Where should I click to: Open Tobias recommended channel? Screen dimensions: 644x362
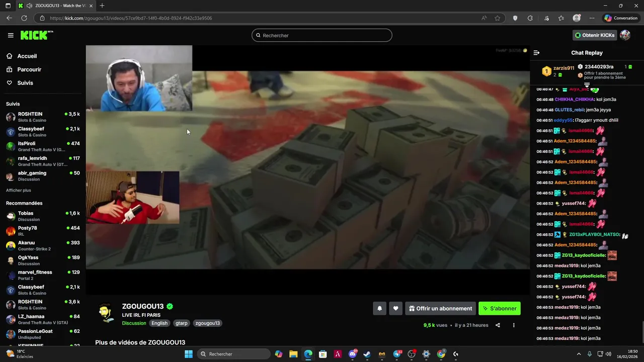pyautogui.click(x=43, y=216)
